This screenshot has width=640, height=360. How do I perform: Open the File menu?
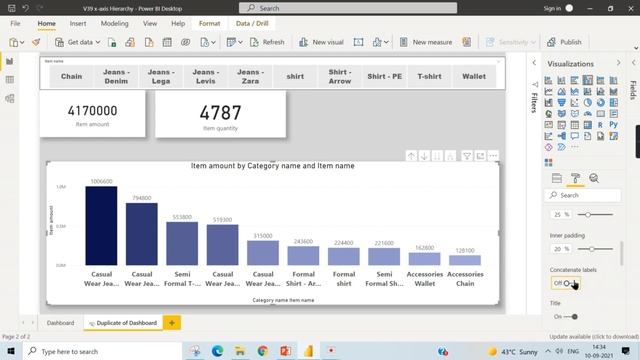tap(16, 24)
